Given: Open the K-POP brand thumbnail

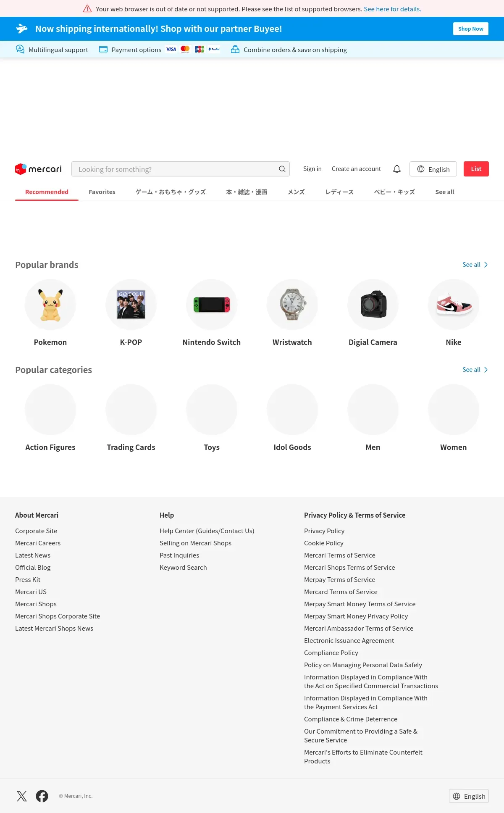Looking at the screenshot, I should 131,305.
